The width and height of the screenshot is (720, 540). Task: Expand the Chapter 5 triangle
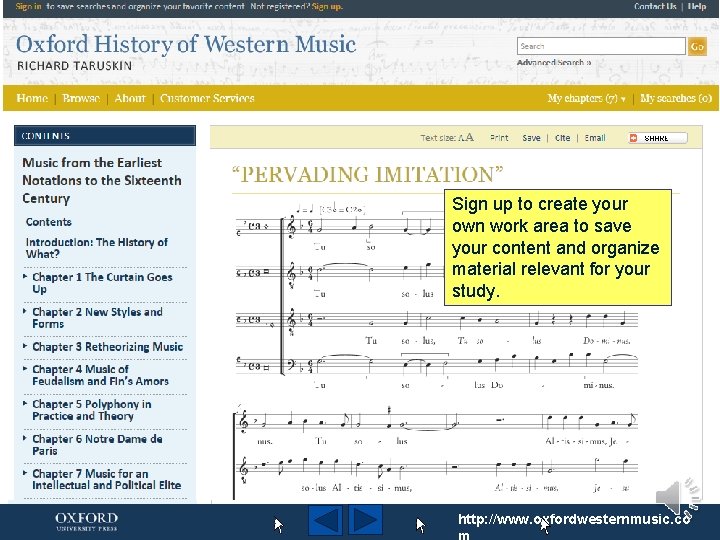coord(25,403)
